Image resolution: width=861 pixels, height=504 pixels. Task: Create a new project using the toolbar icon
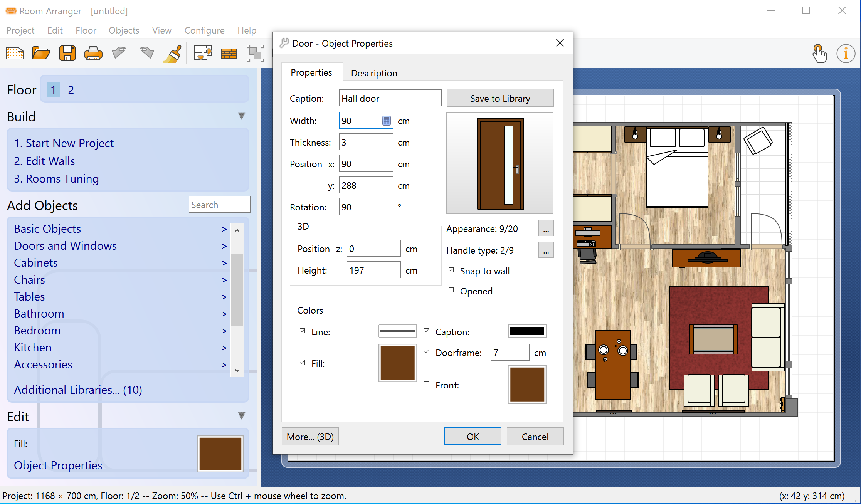tap(15, 53)
